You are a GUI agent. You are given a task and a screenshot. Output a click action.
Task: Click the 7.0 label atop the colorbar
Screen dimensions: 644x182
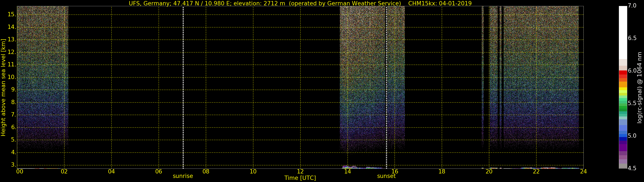coord(632,6)
